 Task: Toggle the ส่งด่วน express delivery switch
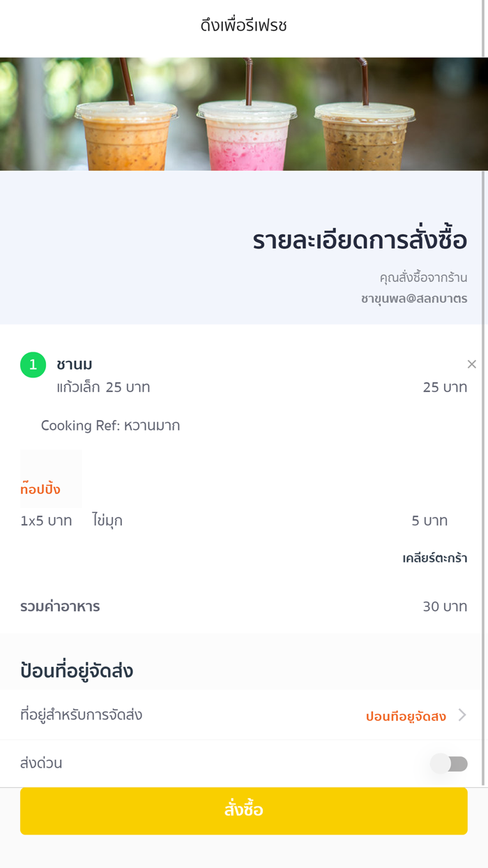450,764
